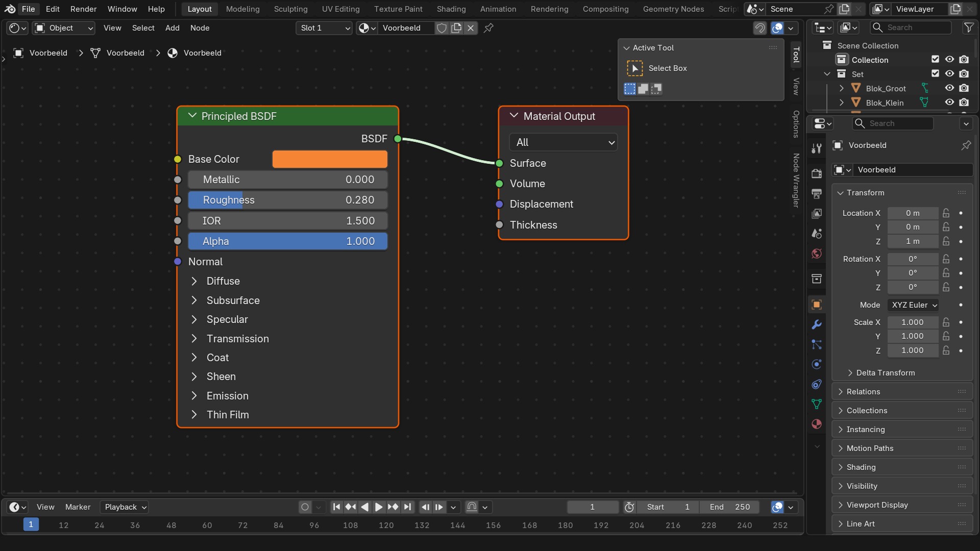Toggle the lock for Location X

click(946, 213)
